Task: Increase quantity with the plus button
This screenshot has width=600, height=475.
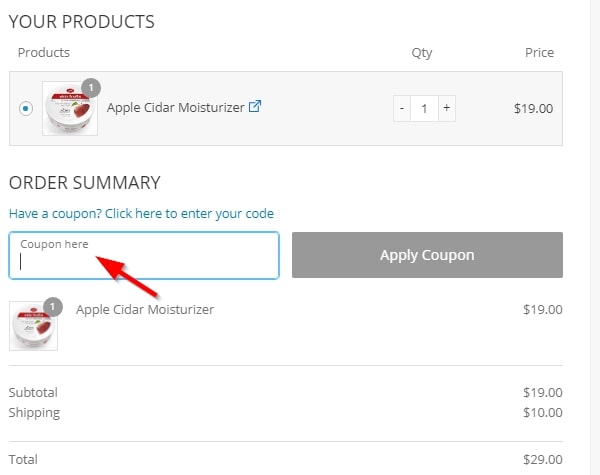Action: coord(446,108)
